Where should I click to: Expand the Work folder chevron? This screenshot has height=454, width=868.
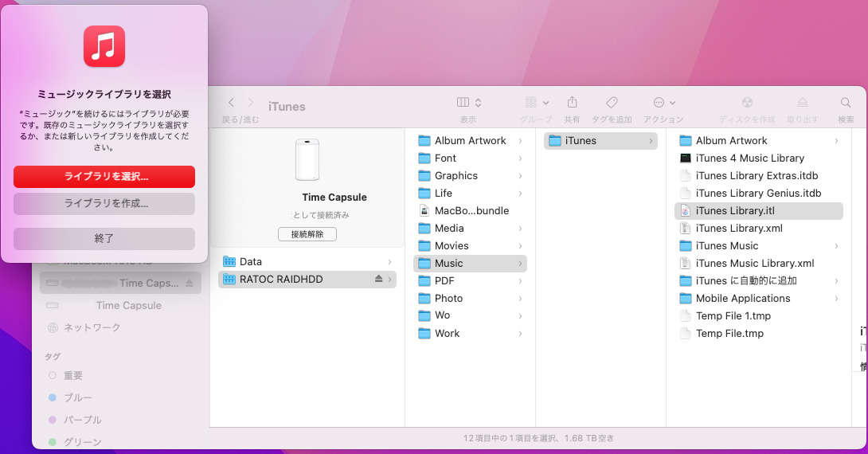tap(520, 333)
